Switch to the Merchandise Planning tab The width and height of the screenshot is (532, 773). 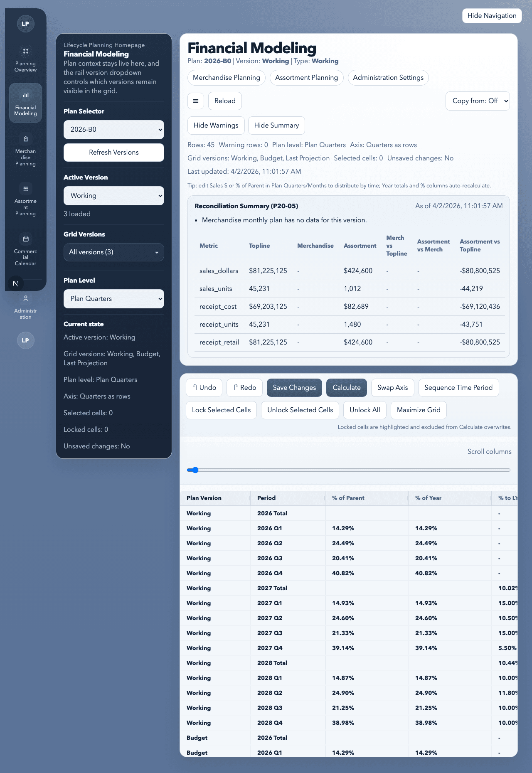227,78
